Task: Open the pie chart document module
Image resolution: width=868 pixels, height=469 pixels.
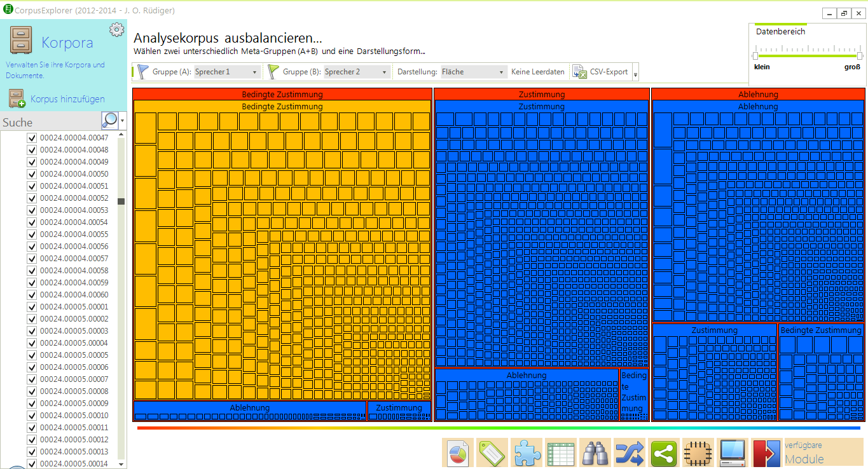Action: pyautogui.click(x=458, y=453)
